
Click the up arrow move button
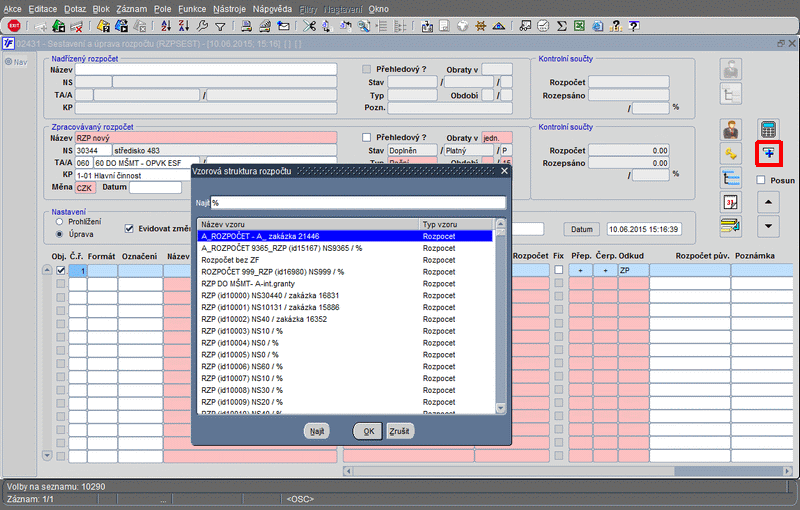(x=768, y=201)
